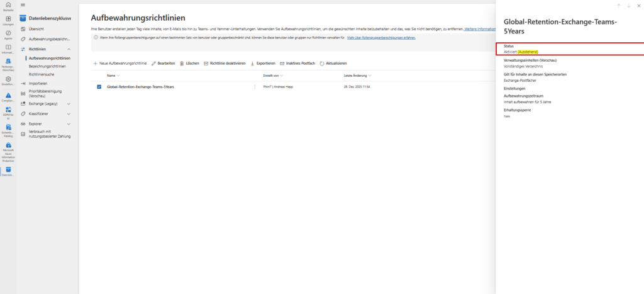Select Übersicht in the navigation
644x294 pixels.
[36, 29]
